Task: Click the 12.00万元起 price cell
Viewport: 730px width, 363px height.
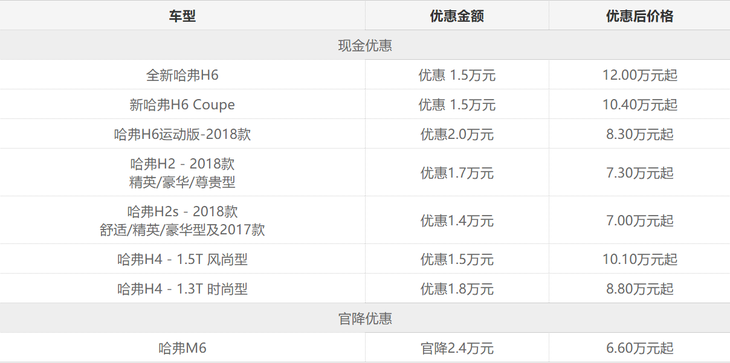Action: (640, 75)
